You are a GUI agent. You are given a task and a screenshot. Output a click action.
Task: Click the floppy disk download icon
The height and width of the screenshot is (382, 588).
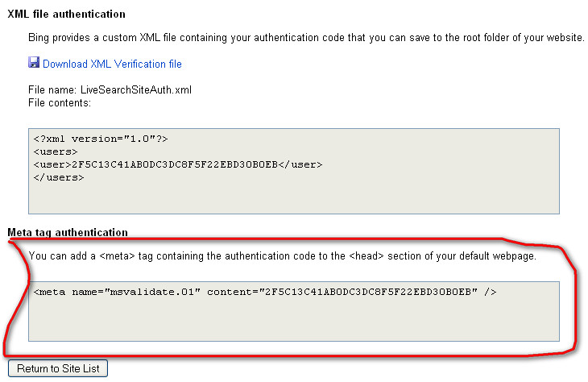(34, 63)
